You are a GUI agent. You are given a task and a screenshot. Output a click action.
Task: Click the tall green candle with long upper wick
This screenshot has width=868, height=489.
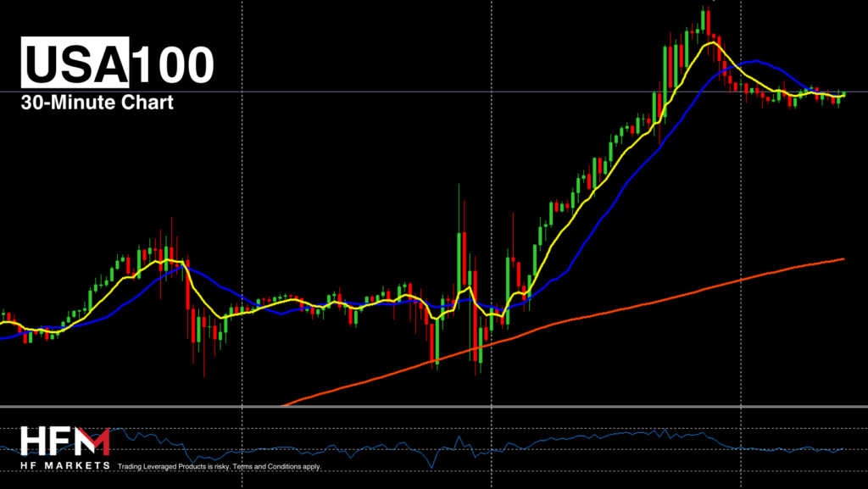(459, 254)
